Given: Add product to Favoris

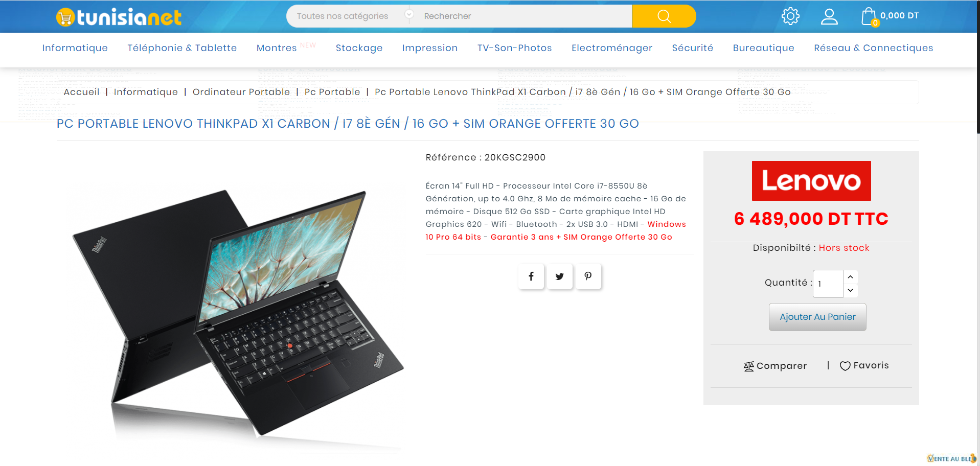Looking at the screenshot, I should click(x=864, y=366).
